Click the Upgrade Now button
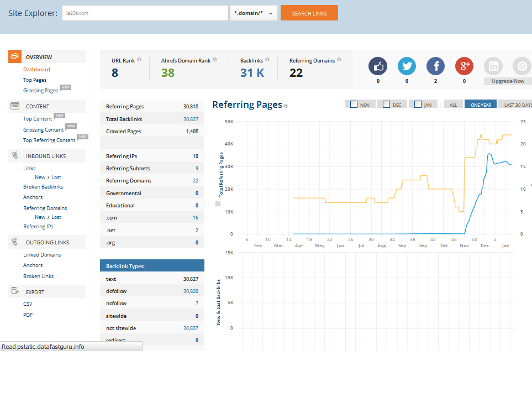 pos(508,81)
